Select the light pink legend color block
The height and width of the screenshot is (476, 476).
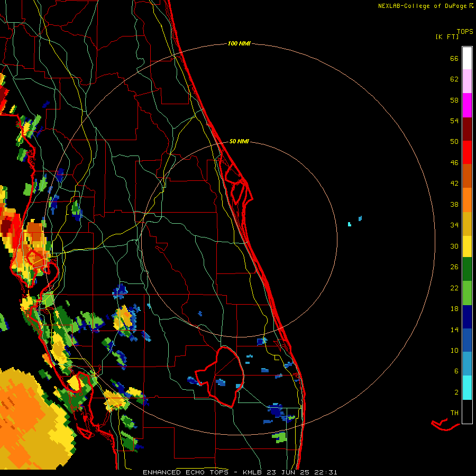tap(467, 81)
